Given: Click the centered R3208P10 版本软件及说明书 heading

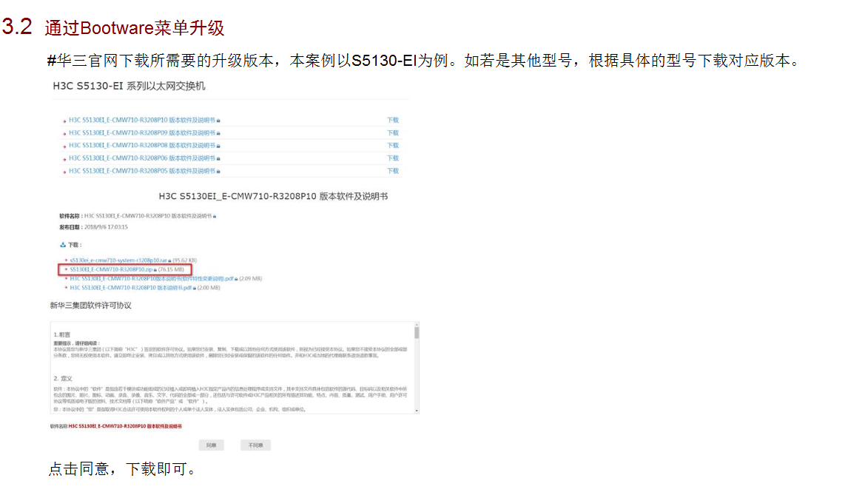Looking at the screenshot, I should coord(274,196).
